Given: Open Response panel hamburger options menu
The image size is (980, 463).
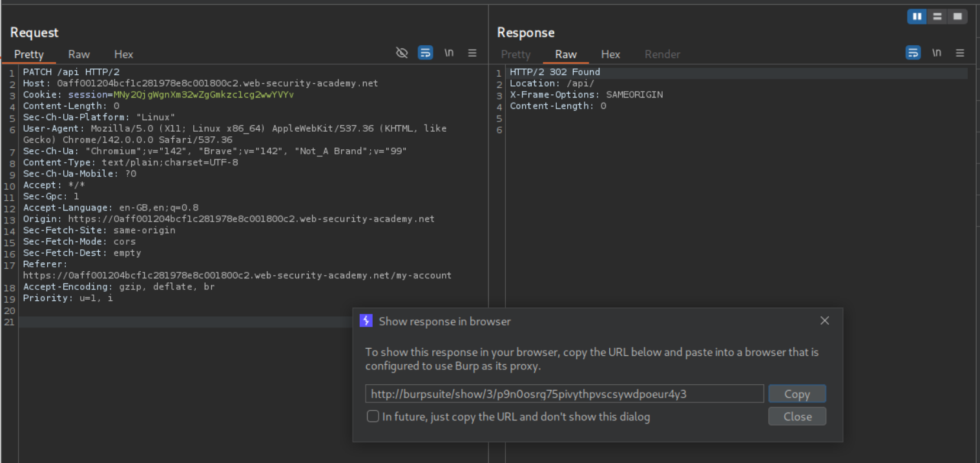Looking at the screenshot, I should coord(960,53).
